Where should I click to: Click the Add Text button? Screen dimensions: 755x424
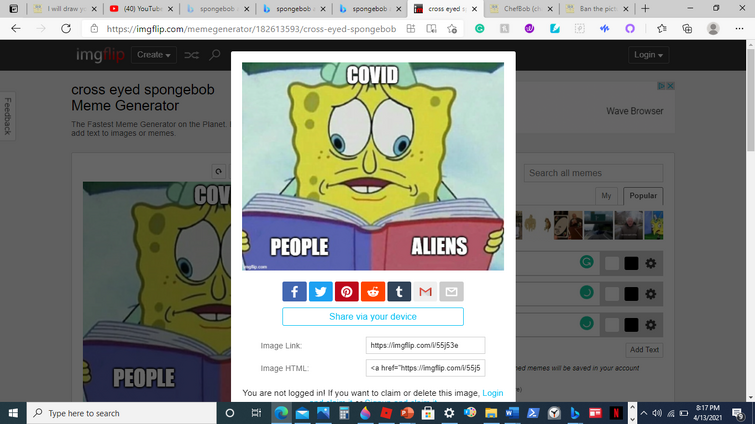coord(644,350)
